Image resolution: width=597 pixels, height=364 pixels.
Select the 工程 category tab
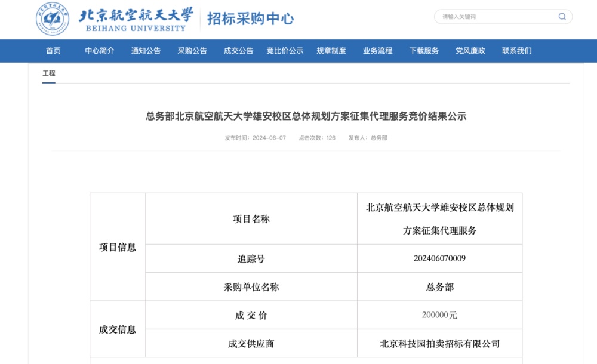pos(49,73)
